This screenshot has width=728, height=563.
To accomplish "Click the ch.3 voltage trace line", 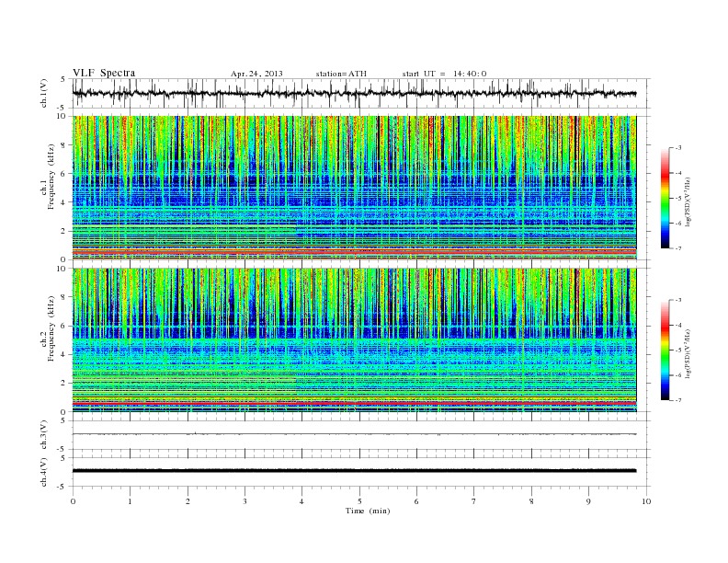I will [x=355, y=434].
